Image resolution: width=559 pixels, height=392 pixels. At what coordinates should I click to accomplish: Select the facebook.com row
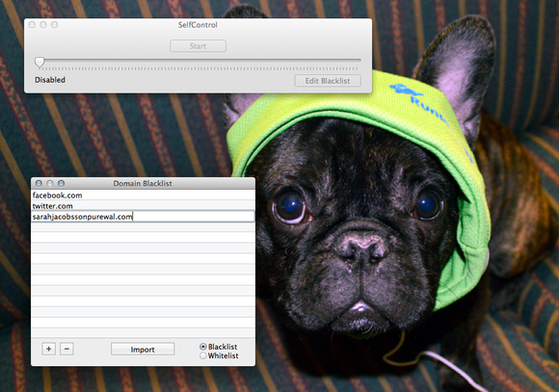pyautogui.click(x=143, y=196)
